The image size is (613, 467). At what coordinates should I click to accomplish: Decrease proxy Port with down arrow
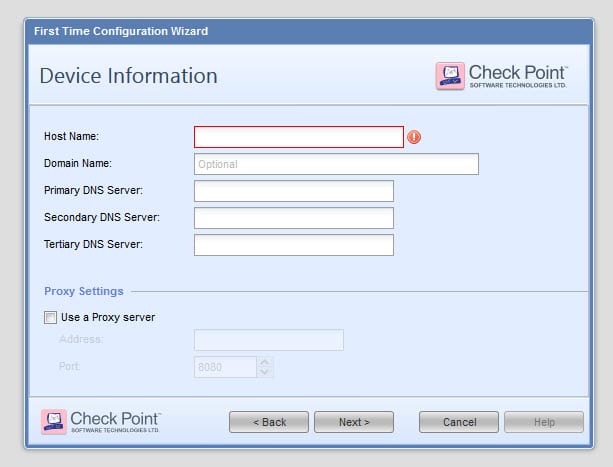pyautogui.click(x=265, y=372)
